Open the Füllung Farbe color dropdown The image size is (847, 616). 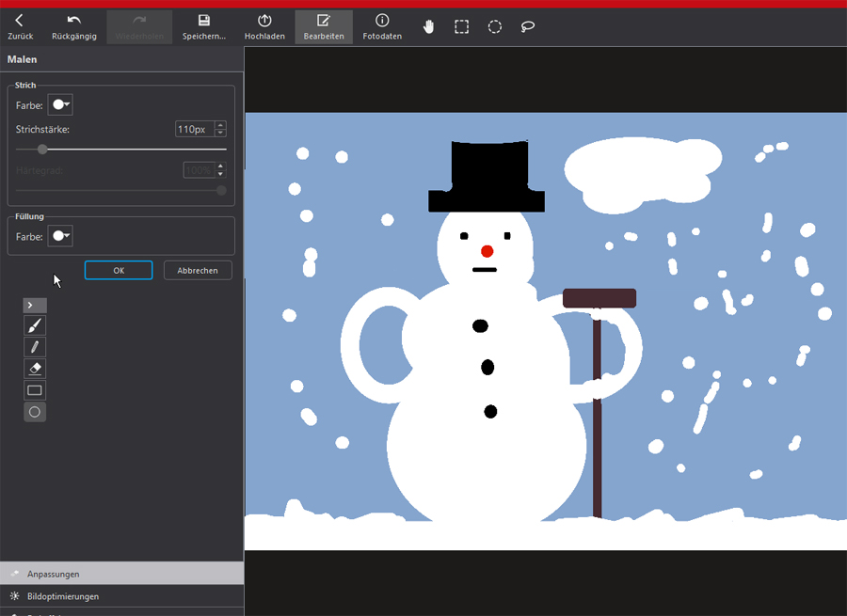(61, 236)
